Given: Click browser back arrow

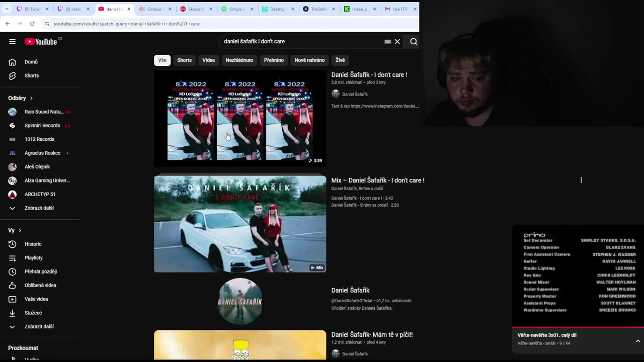Looking at the screenshot, I should click(8, 24).
